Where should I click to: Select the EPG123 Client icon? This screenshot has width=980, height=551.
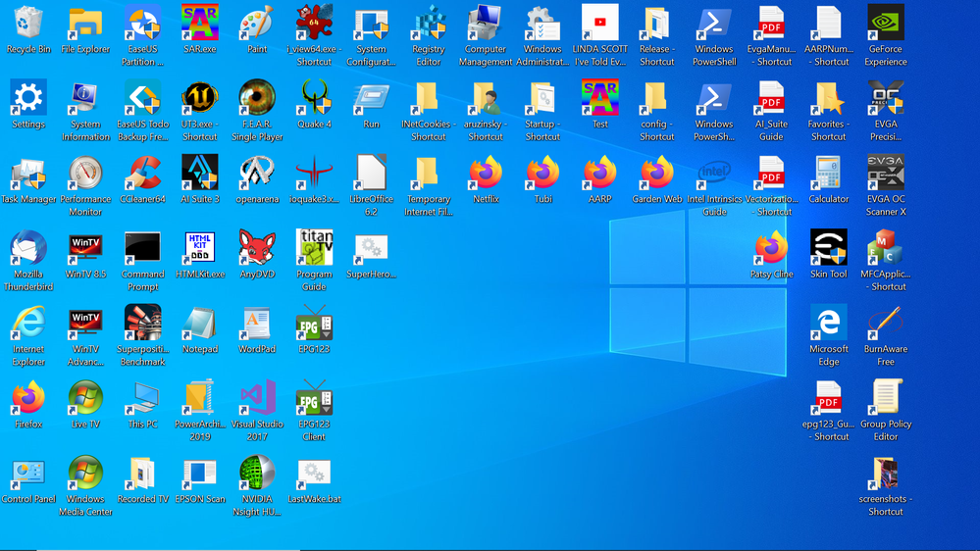click(x=314, y=397)
